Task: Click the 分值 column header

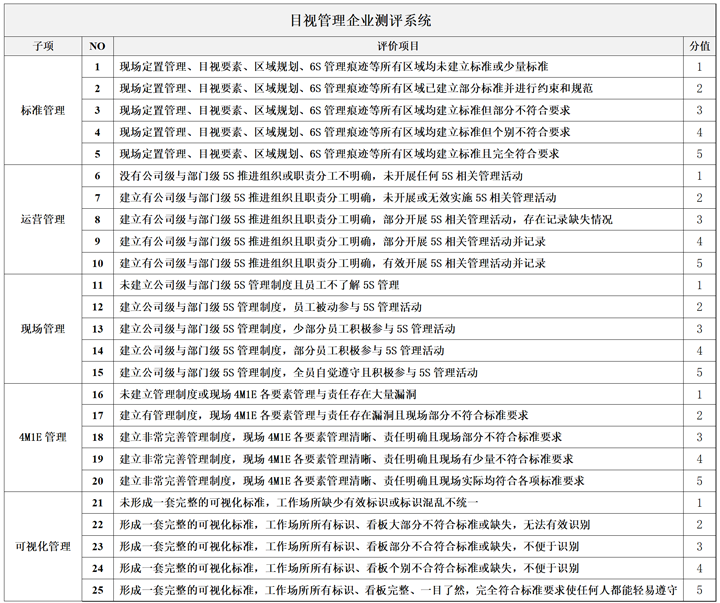Action: (x=699, y=46)
